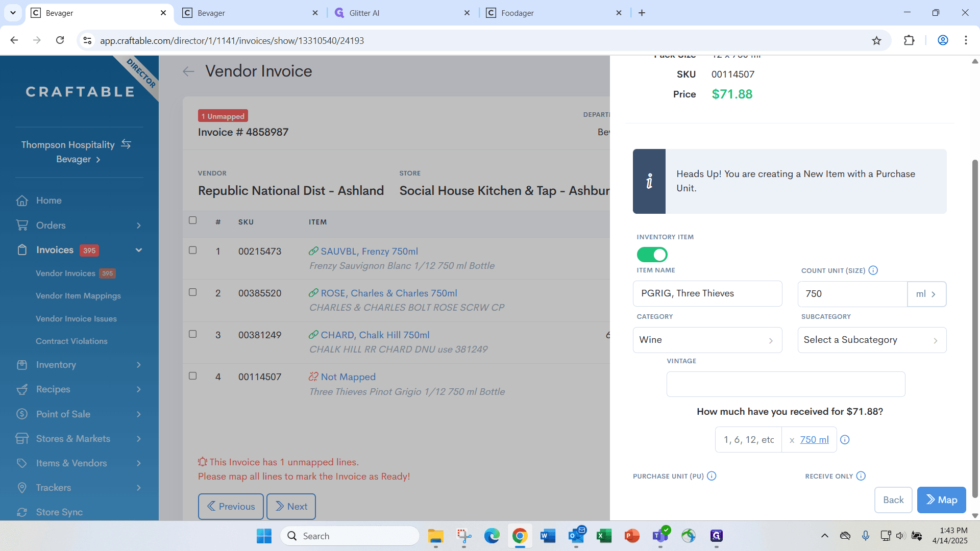Screen dimensions: 980x551
Task: Open Contract Violations in the sidebar
Action: 71,341
